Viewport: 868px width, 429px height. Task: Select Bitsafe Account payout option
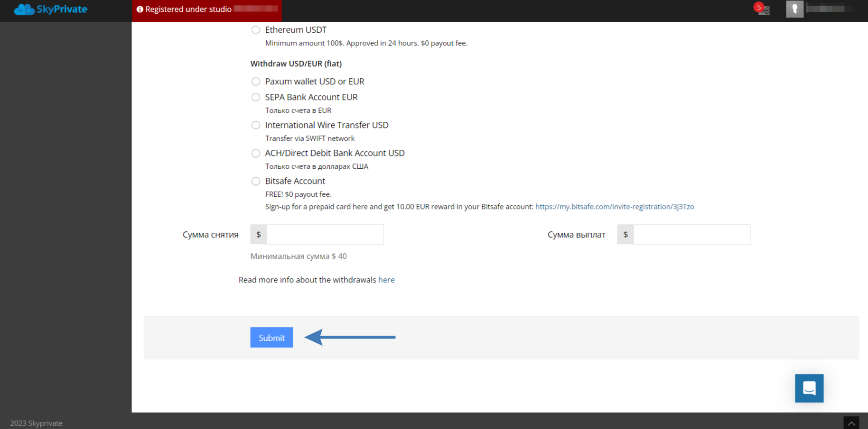(x=256, y=181)
